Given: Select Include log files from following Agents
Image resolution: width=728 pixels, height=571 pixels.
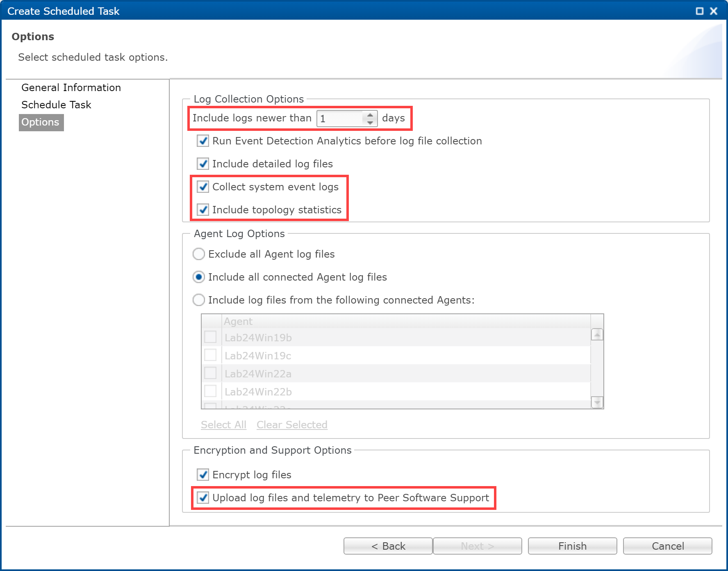Looking at the screenshot, I should 199,300.
